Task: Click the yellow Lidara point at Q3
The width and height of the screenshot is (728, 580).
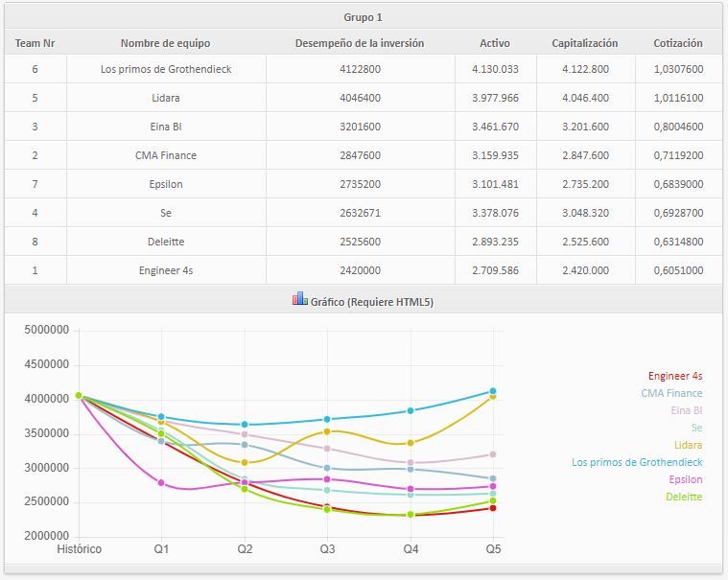Action: pyautogui.click(x=327, y=431)
